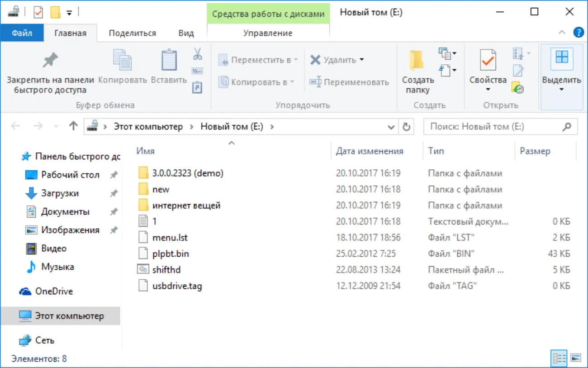
Task: Open the Файл menu tab
Action: pyautogui.click(x=22, y=33)
